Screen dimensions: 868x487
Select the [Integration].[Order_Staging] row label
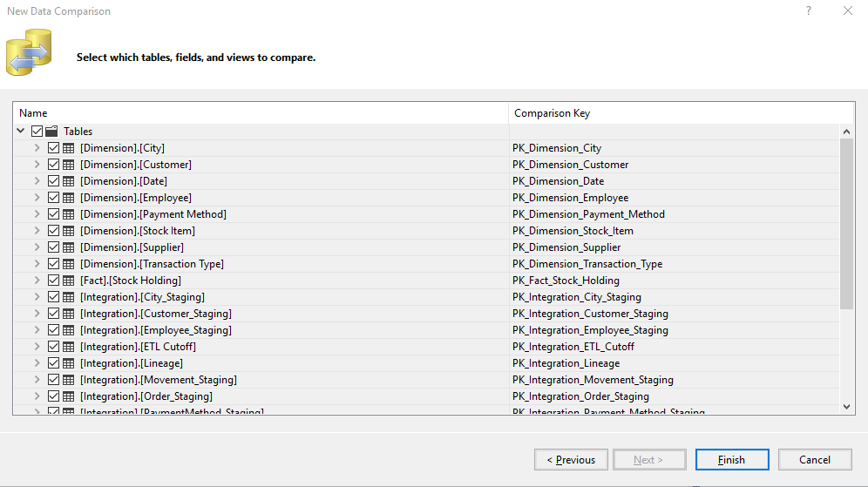pyautogui.click(x=146, y=396)
